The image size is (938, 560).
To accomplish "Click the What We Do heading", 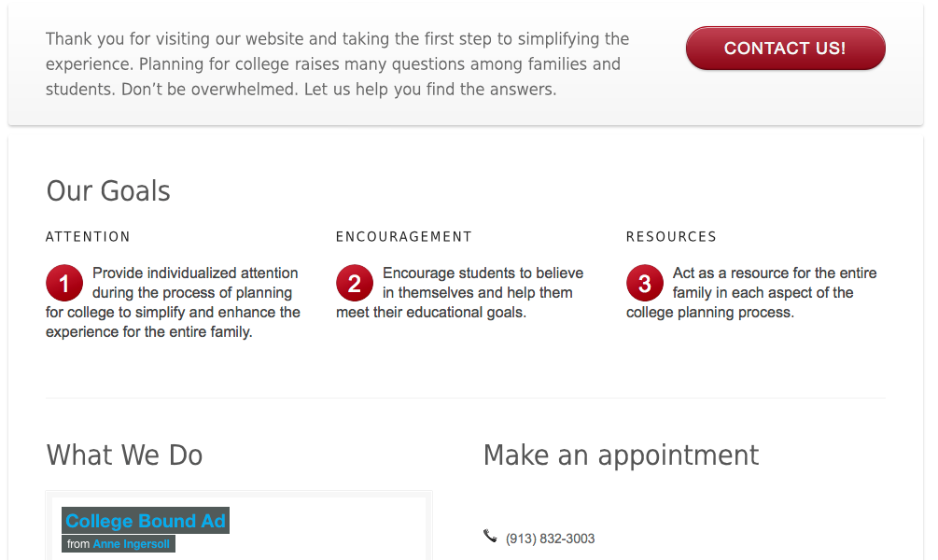I will (124, 455).
